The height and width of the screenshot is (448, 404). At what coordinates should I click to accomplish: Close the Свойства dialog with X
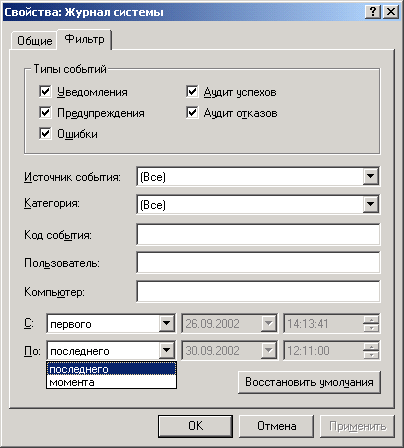(x=391, y=12)
